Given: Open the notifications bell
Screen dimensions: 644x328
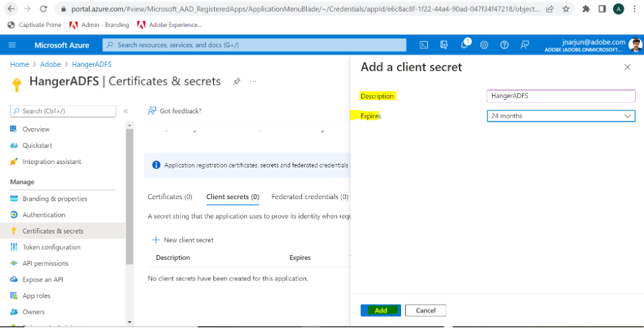Looking at the screenshot, I should [x=464, y=45].
